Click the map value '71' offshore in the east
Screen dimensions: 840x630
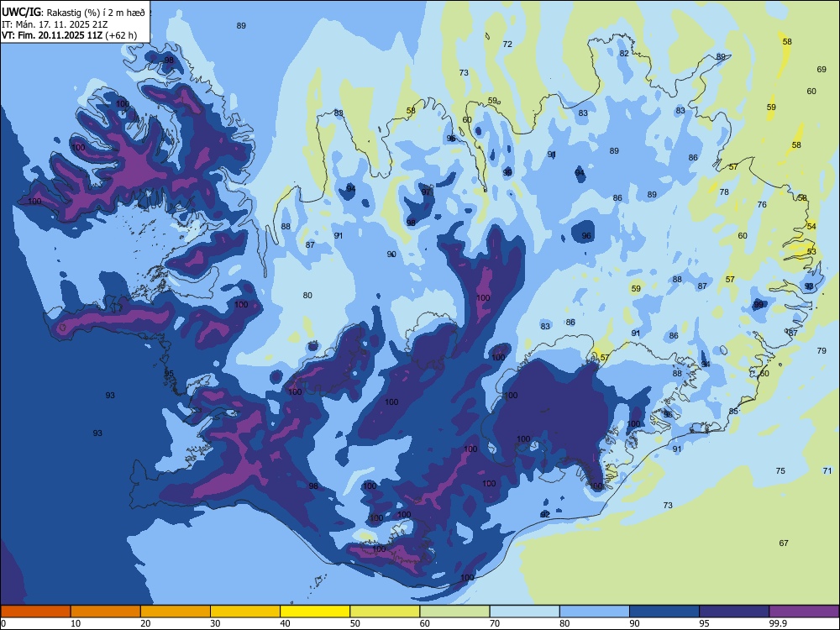pos(827,470)
